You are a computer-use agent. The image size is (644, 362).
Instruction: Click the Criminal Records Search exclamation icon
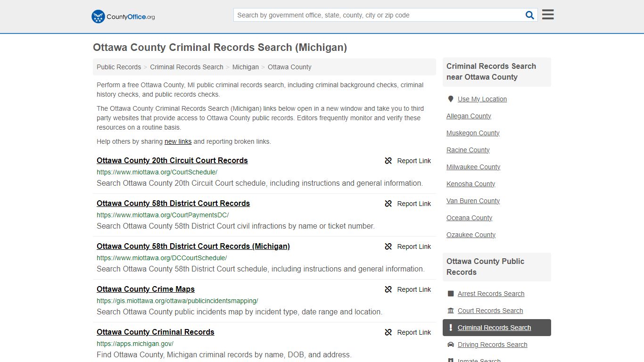(x=451, y=328)
